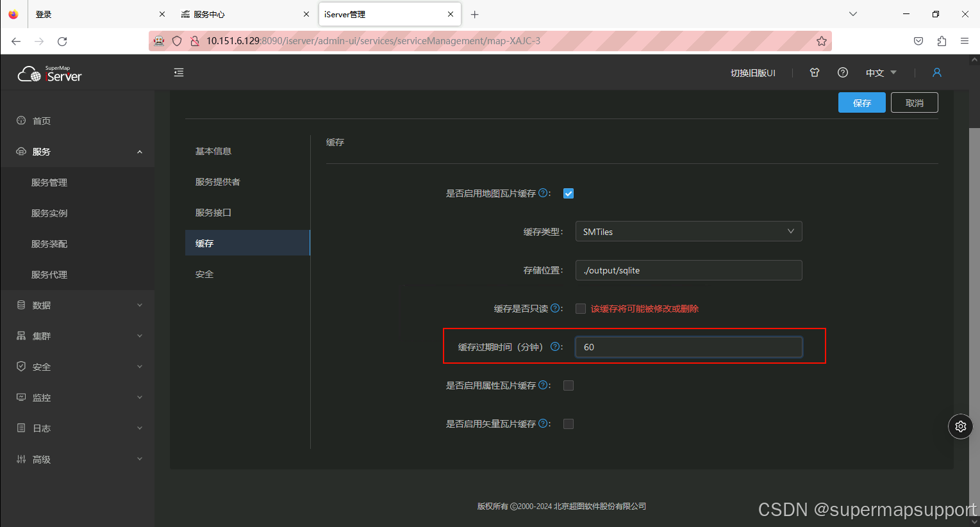Click the 保存 button

(x=862, y=102)
